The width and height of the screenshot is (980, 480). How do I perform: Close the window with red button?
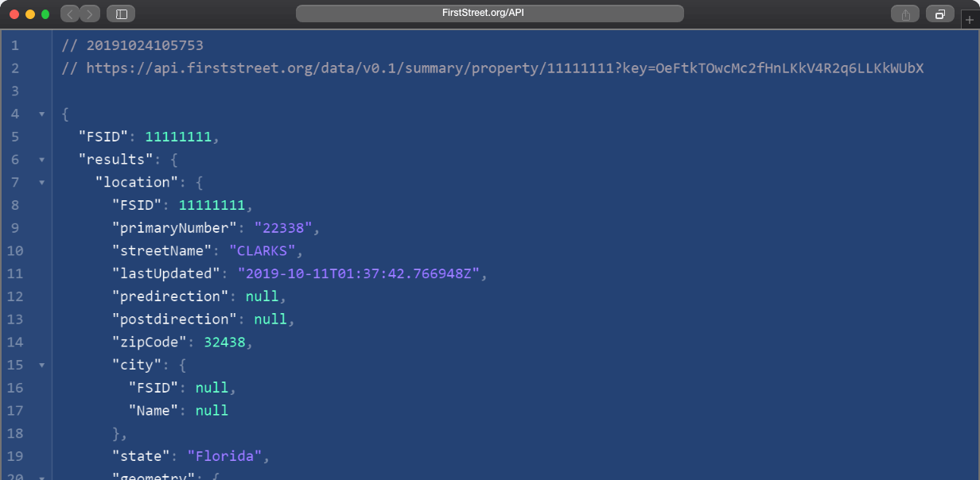(x=14, y=14)
